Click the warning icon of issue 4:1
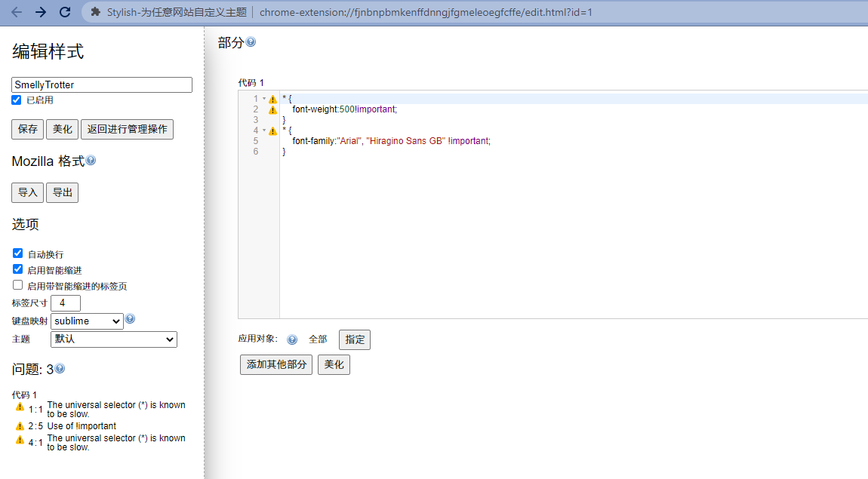The width and height of the screenshot is (868, 479). [x=20, y=441]
